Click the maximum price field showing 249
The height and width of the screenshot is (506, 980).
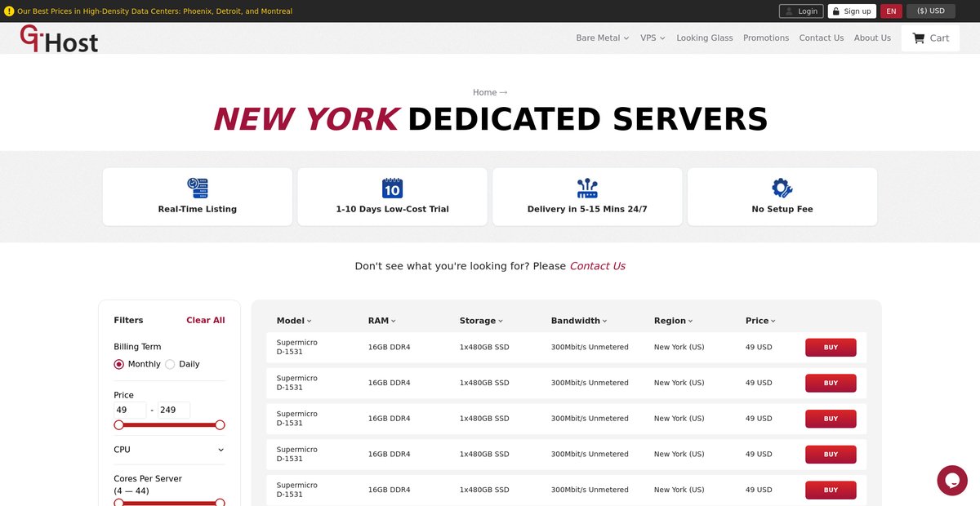(x=174, y=411)
